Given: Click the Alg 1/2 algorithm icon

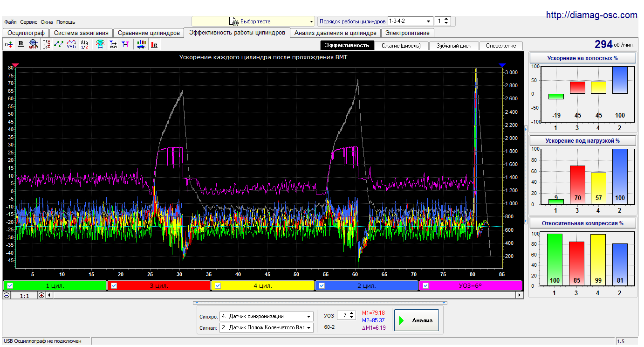Looking at the screenshot, I should coord(84,44).
